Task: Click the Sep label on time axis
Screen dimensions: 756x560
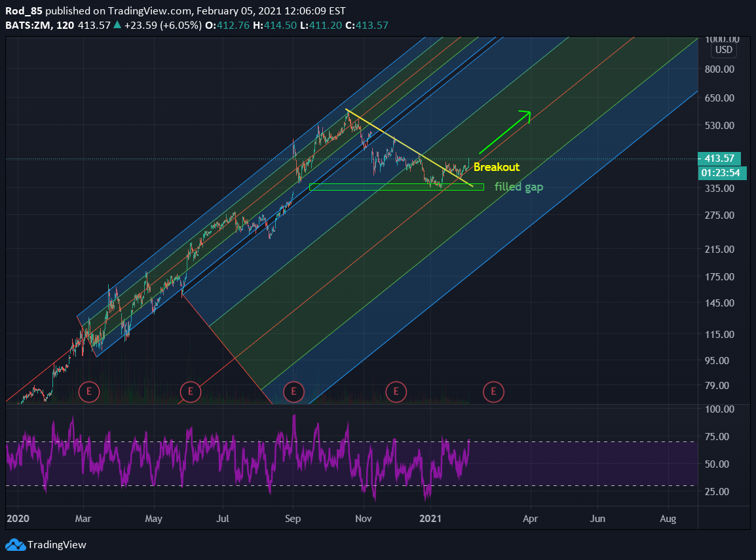Action: tap(293, 519)
